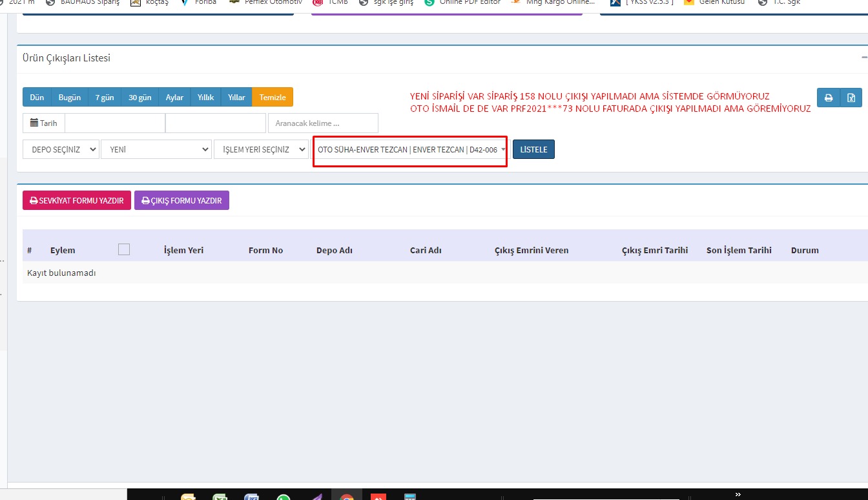The width and height of the screenshot is (868, 500).
Task: Click the orange Temizle button
Action: click(x=273, y=98)
